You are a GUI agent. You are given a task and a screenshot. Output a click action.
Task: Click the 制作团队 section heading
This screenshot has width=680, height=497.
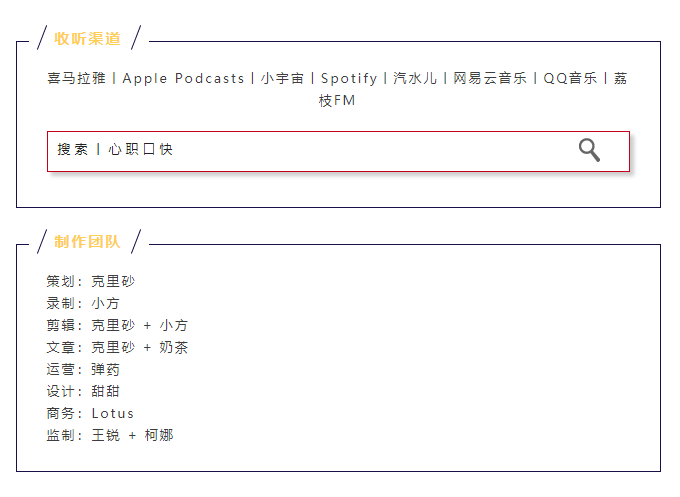[87, 242]
